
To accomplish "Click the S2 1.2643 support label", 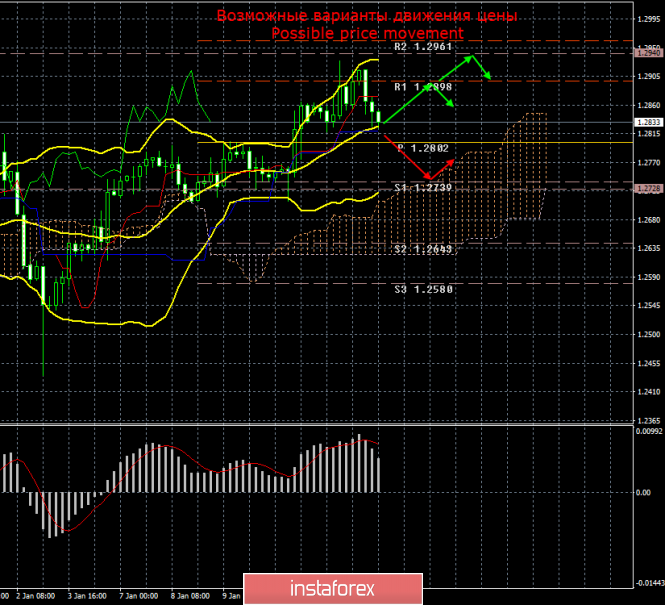I will pyautogui.click(x=423, y=249).
